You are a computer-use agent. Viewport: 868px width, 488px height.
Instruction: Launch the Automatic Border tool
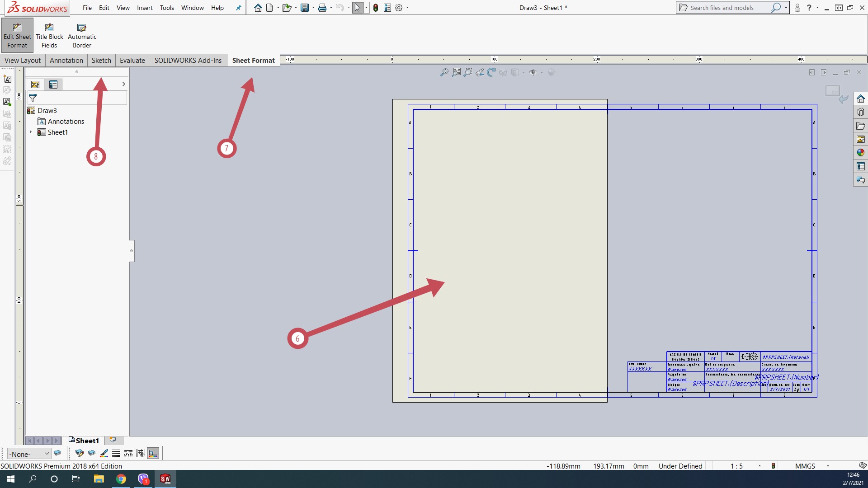(x=82, y=35)
